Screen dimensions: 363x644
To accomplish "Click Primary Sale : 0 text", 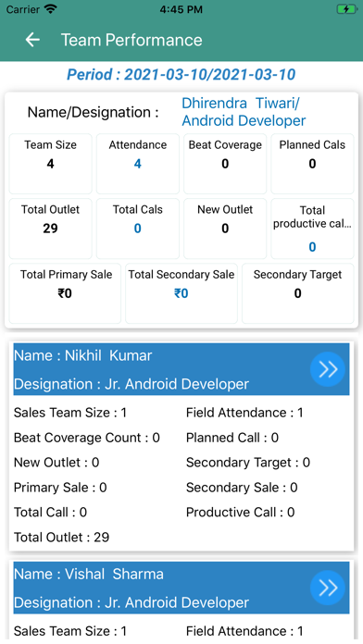I will (60, 487).
